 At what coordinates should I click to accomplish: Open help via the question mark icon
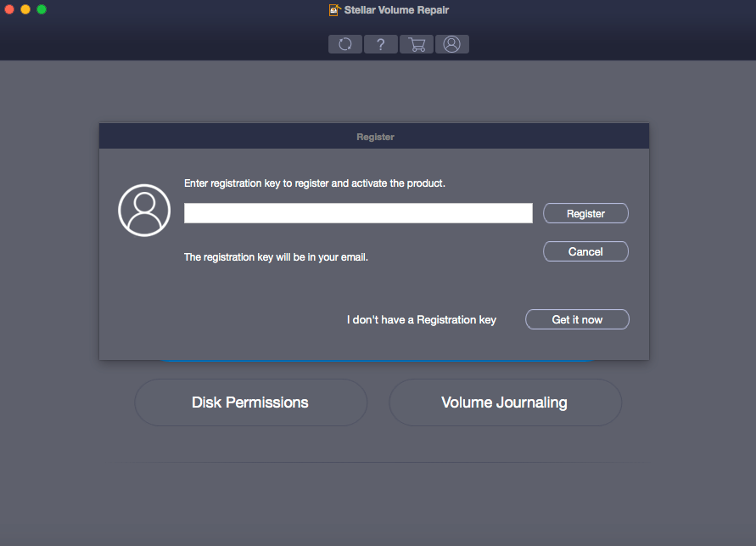coord(381,44)
